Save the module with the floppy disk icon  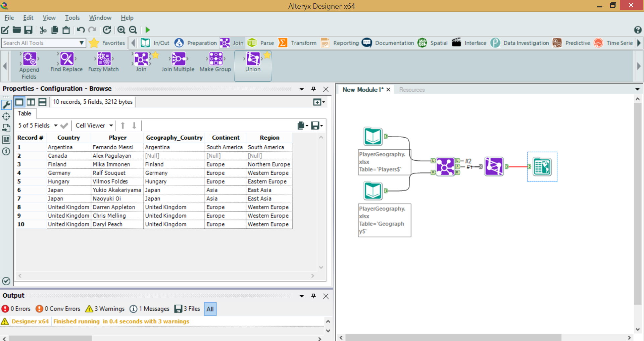28,30
